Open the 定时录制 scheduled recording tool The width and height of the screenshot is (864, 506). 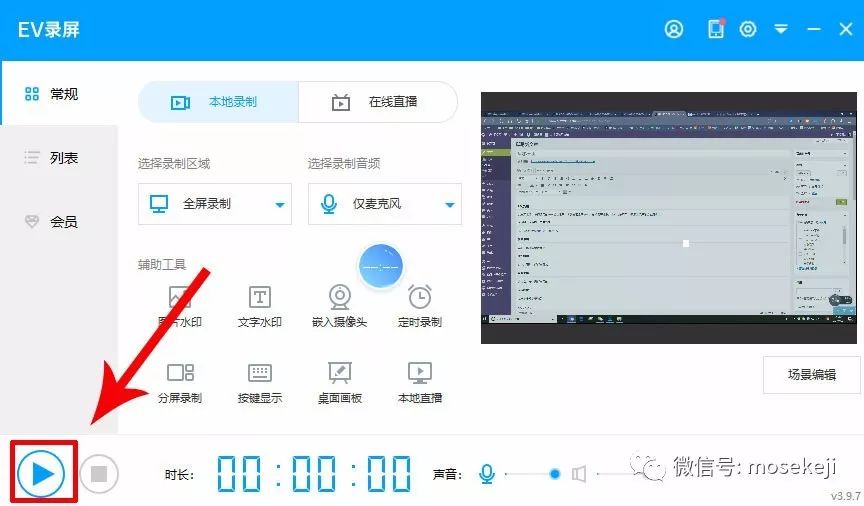tap(420, 306)
